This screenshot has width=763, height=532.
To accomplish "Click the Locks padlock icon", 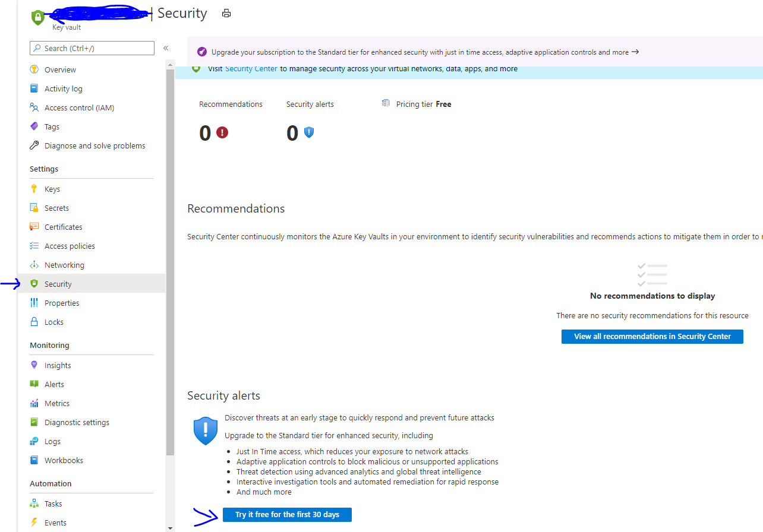I will [34, 322].
